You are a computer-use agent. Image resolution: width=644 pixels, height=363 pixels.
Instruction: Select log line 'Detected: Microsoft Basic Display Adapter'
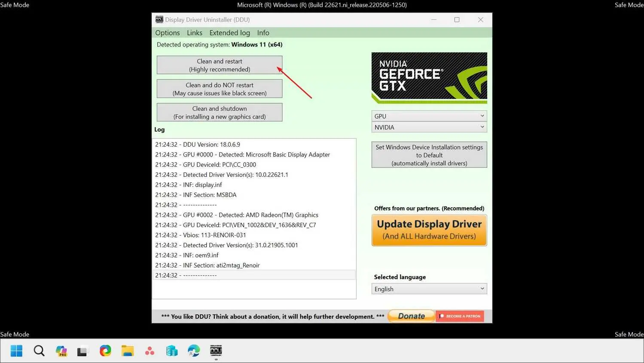pos(254,154)
